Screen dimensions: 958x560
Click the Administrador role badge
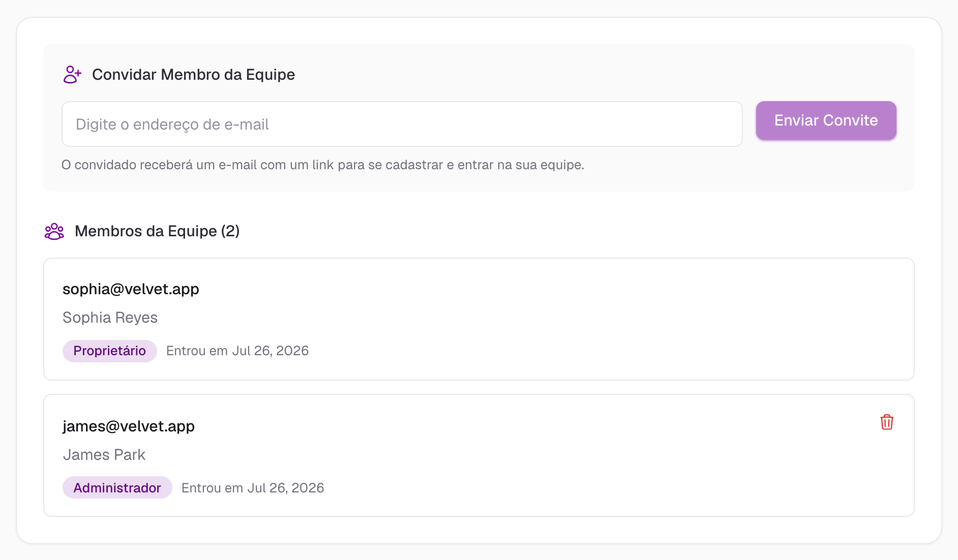117,488
